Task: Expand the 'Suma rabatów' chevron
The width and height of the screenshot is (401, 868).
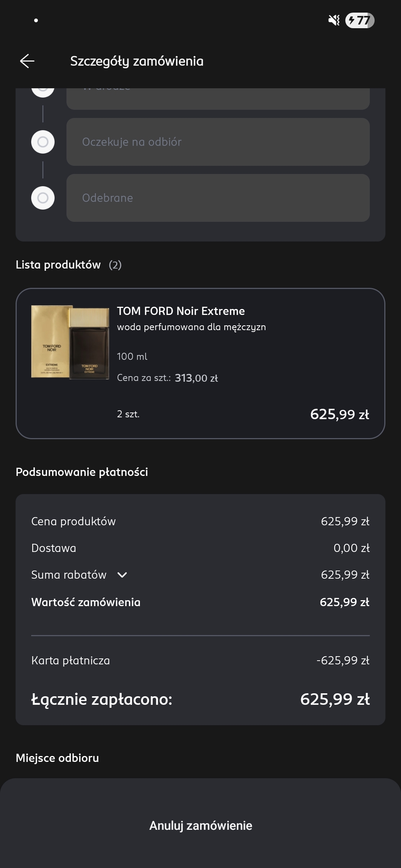Action: (122, 575)
